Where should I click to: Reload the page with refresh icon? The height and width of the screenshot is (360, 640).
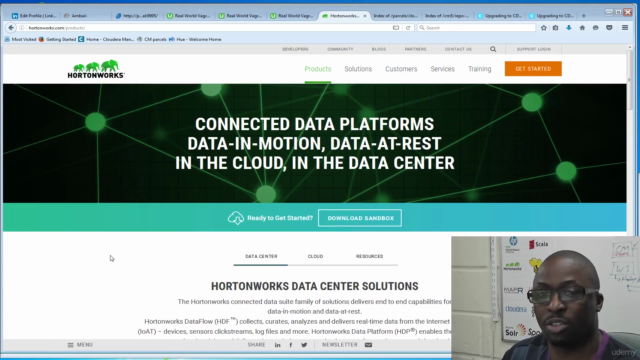(408, 28)
